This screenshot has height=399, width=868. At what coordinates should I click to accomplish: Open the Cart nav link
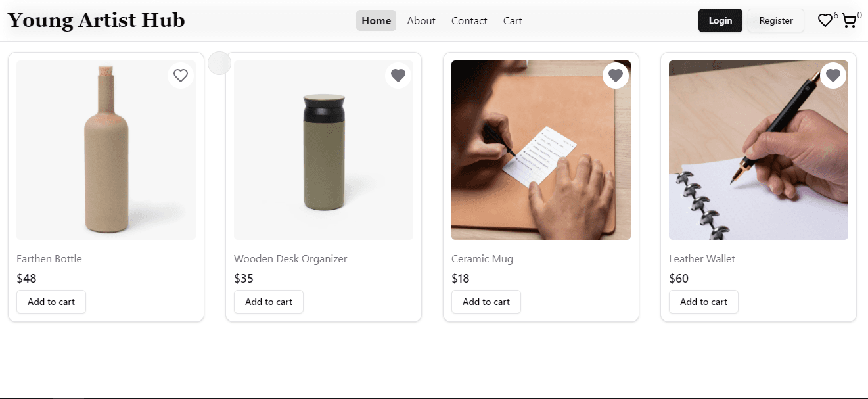tap(513, 20)
